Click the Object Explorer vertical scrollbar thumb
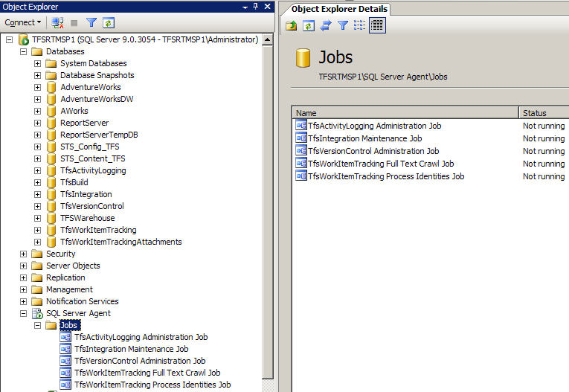Screen dimensions: 569x392 click(268, 211)
